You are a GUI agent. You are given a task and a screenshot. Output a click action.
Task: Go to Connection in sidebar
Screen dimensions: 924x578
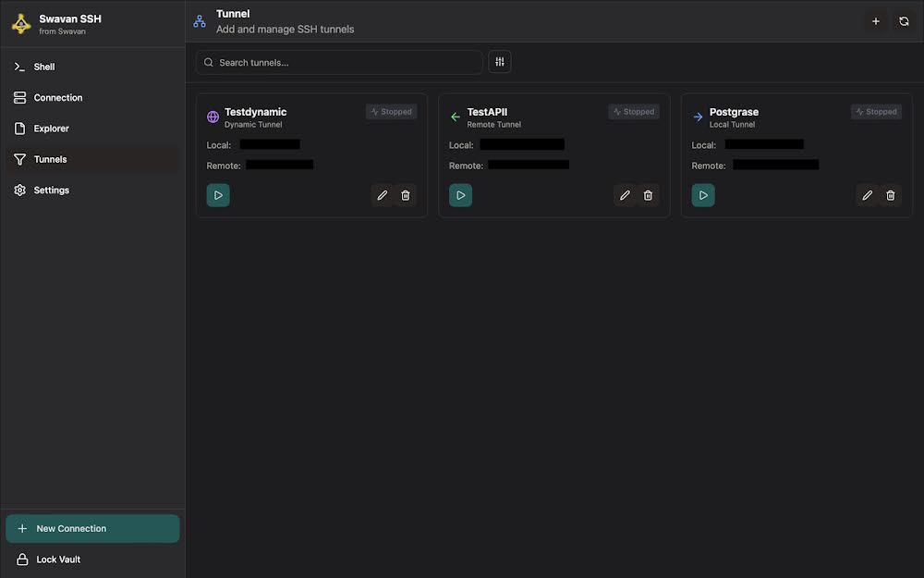57,97
